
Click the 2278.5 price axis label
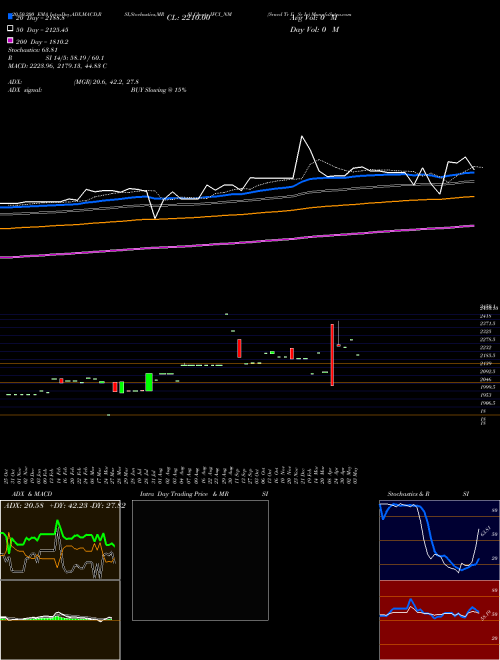pos(487,339)
